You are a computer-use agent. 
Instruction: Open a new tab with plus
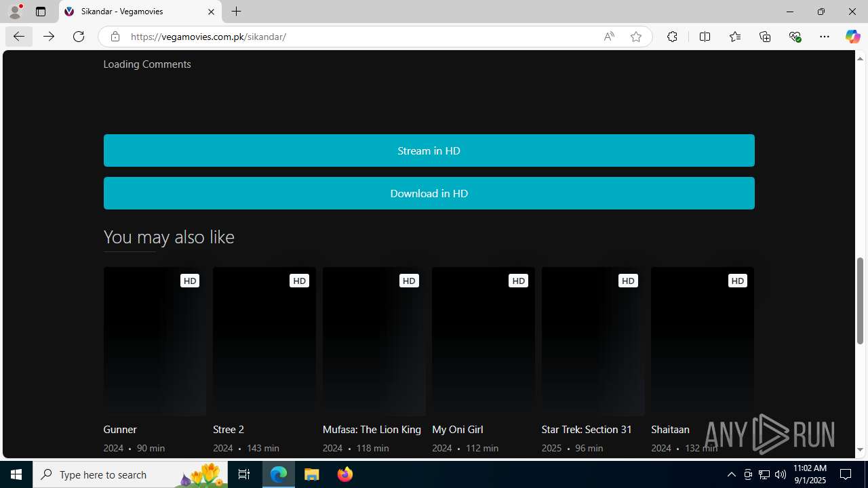click(236, 12)
